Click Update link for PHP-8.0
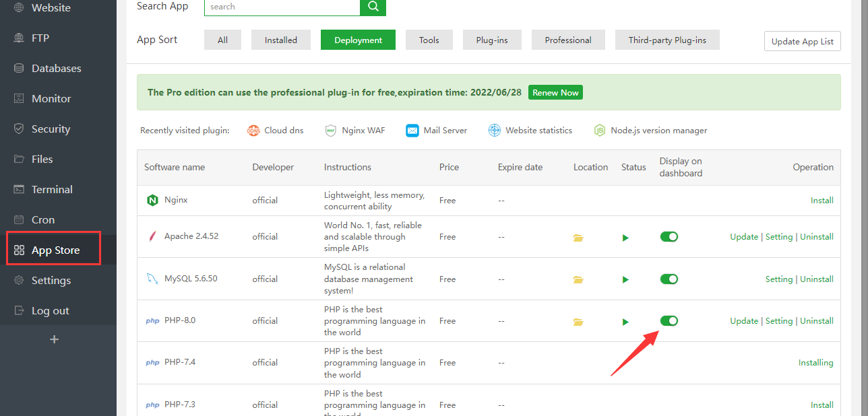Screen dimensions: 868x416 [x=744, y=320]
